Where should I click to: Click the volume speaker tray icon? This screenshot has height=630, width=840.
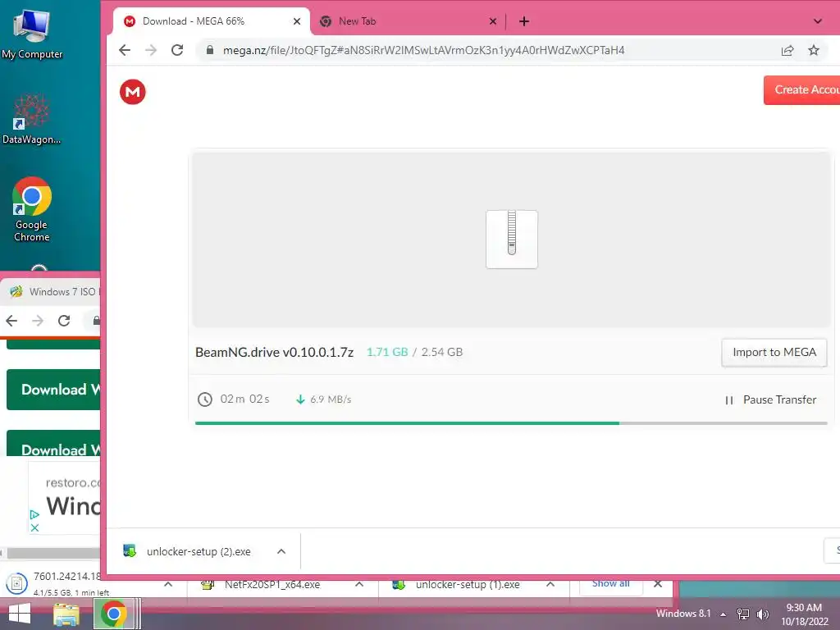coord(762,614)
